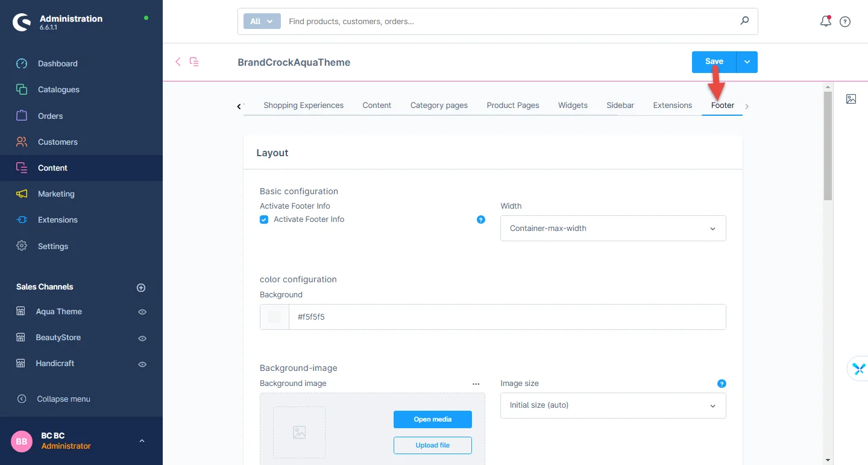The height and width of the screenshot is (465, 868).
Task: Click the Save button
Action: tap(714, 62)
